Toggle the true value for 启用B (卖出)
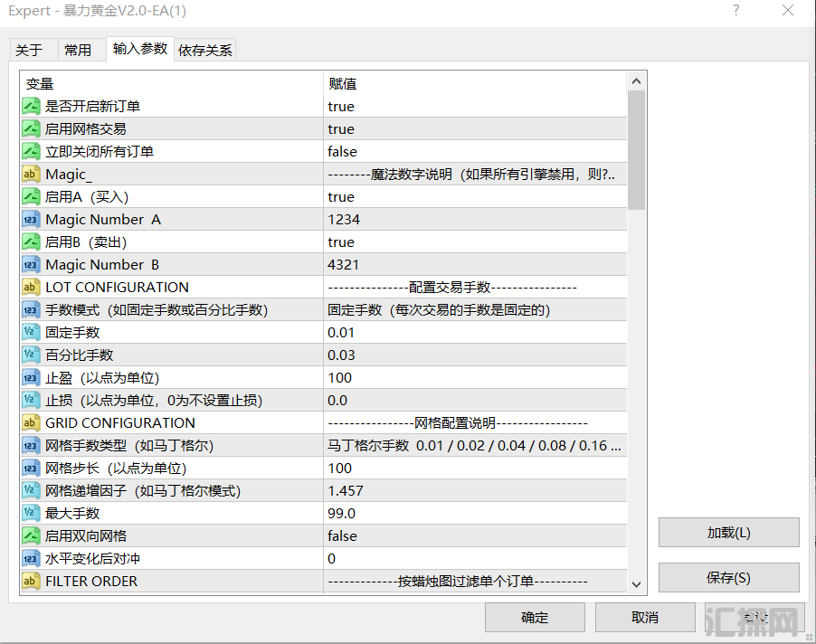This screenshot has height=644, width=816. [x=475, y=241]
